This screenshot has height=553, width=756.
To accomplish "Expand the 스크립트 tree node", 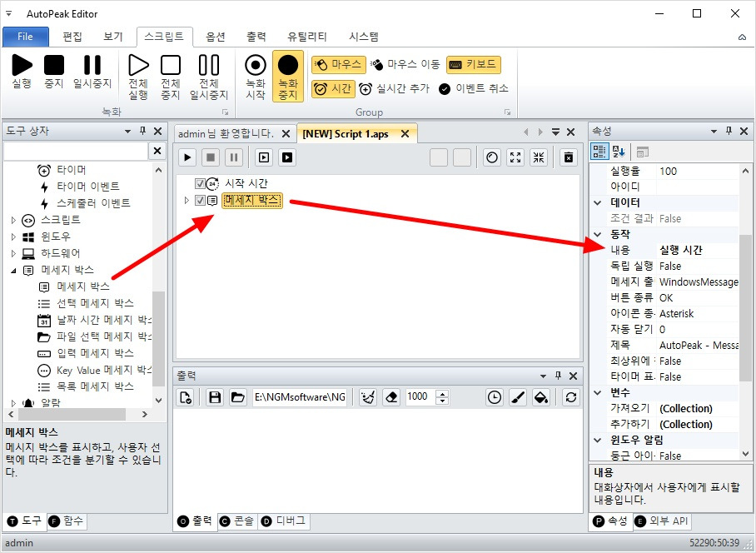I will (13, 221).
